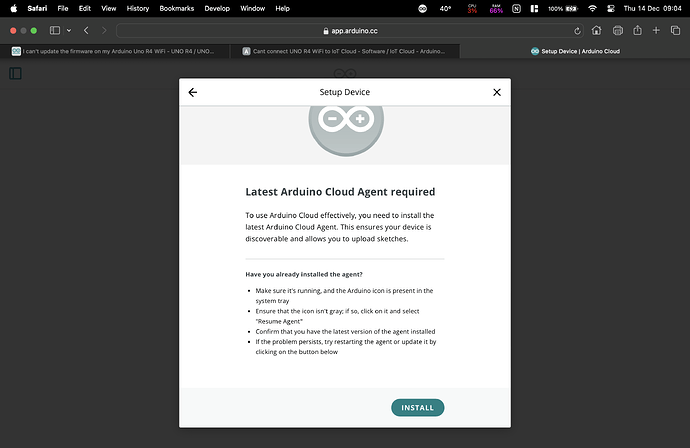Switch to 'I can't update the firmware' tab
Viewport: 690px width, 448px height.
[x=115, y=51]
